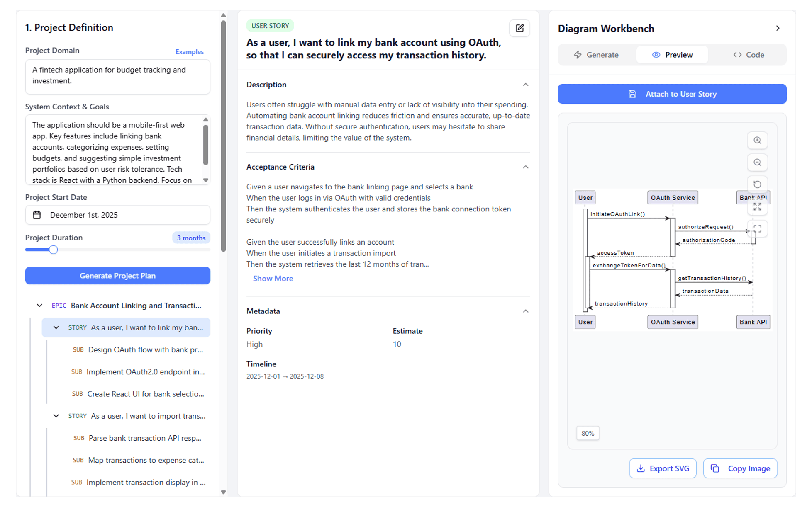Open the calendar icon in Project Start Date
This screenshot has height=507, width=812.
coord(37,215)
